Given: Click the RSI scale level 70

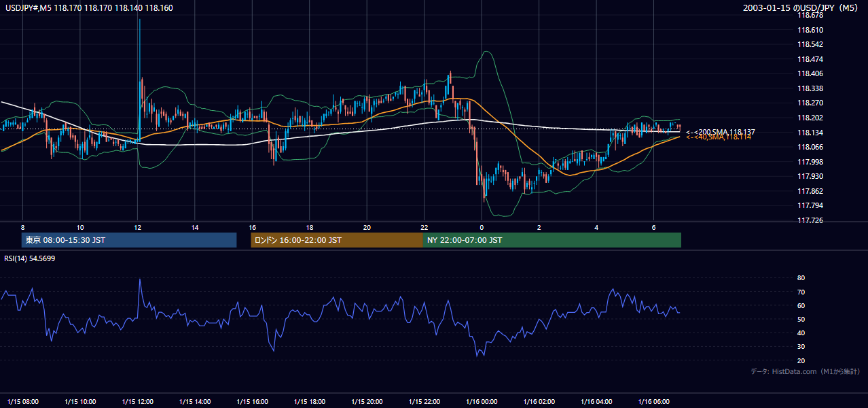Looking at the screenshot, I should [x=801, y=292].
